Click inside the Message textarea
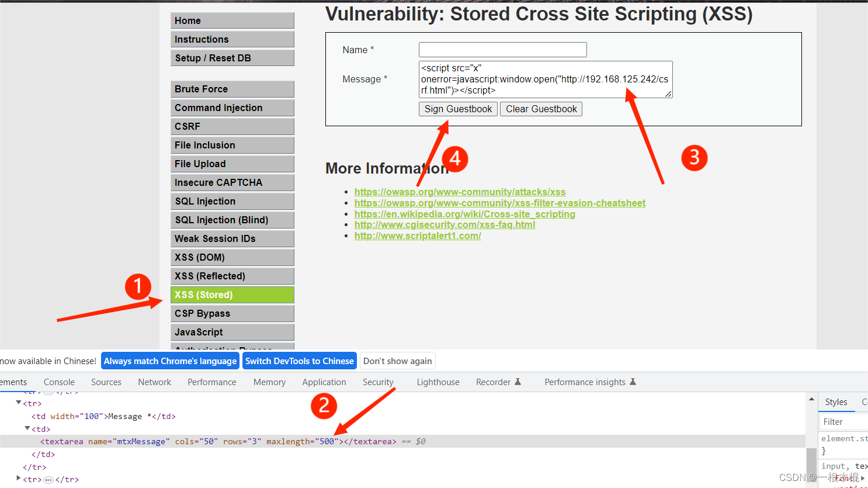 click(546, 79)
